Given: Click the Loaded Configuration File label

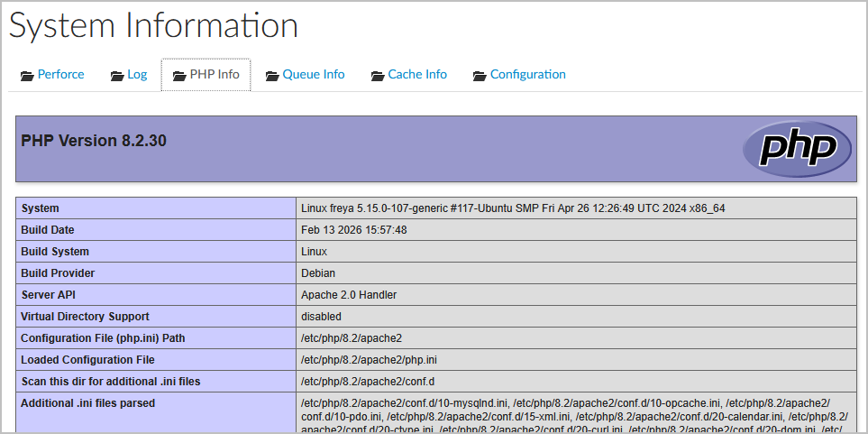Looking at the screenshot, I should coord(88,360).
